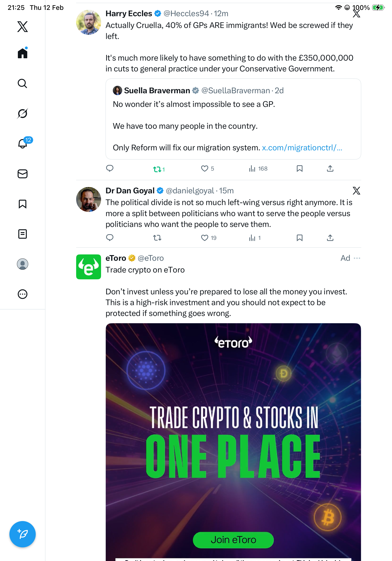The height and width of the screenshot is (561, 392).
Task: View analytics on Harry Eccles' post
Action: 252,169
